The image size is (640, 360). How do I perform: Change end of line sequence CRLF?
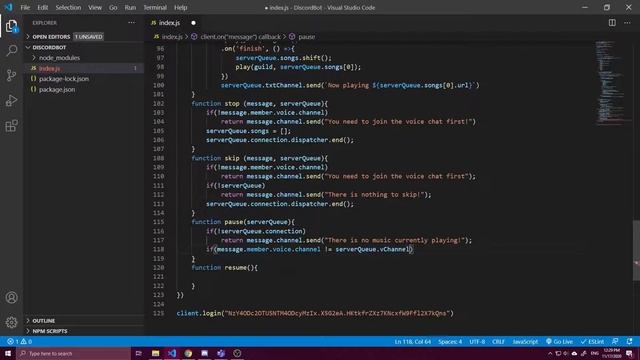pyautogui.click(x=498, y=342)
